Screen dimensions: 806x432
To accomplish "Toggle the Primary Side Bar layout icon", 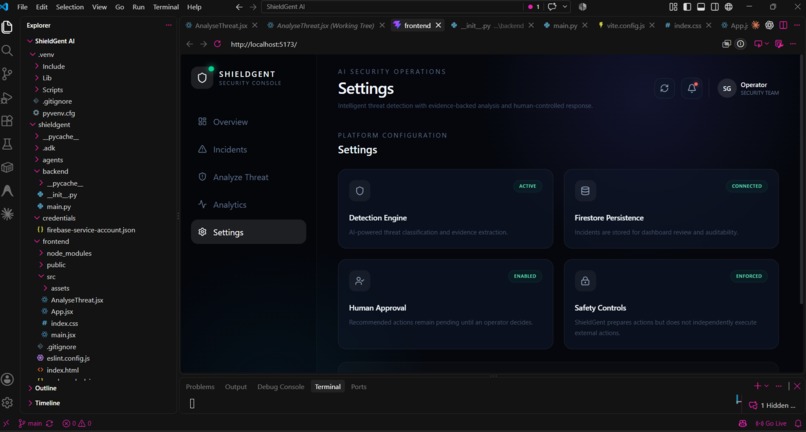I will pos(687,7).
